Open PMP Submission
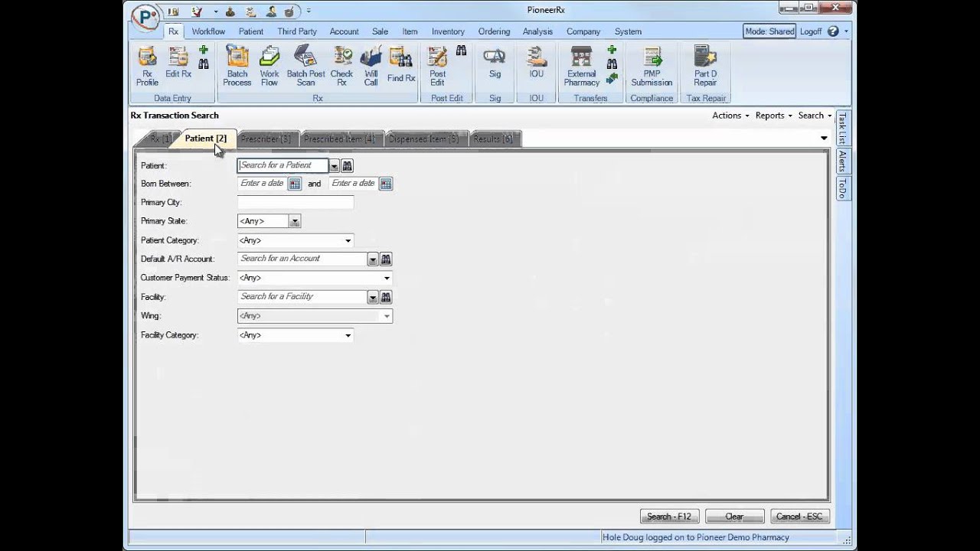This screenshot has width=980, height=551. 652,66
